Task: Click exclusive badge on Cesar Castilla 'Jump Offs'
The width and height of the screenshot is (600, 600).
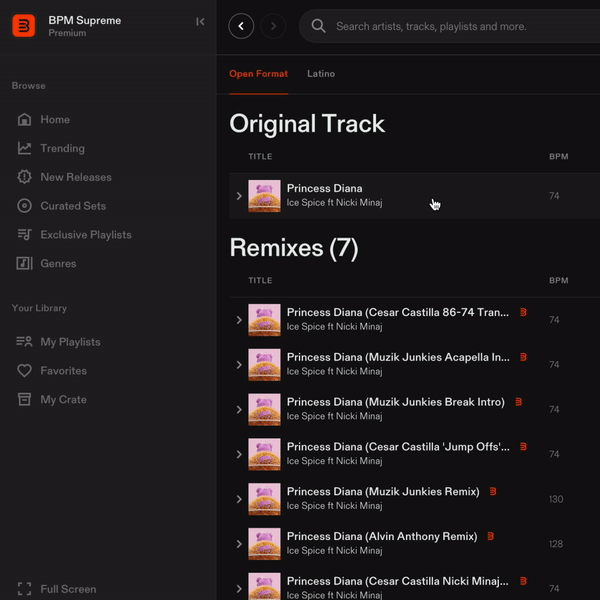Action: point(523,447)
